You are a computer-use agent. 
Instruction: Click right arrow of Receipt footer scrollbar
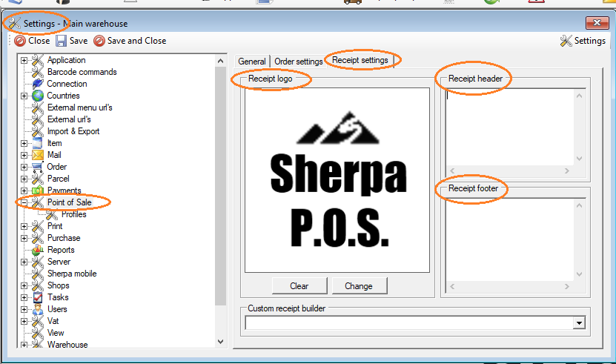(x=566, y=287)
